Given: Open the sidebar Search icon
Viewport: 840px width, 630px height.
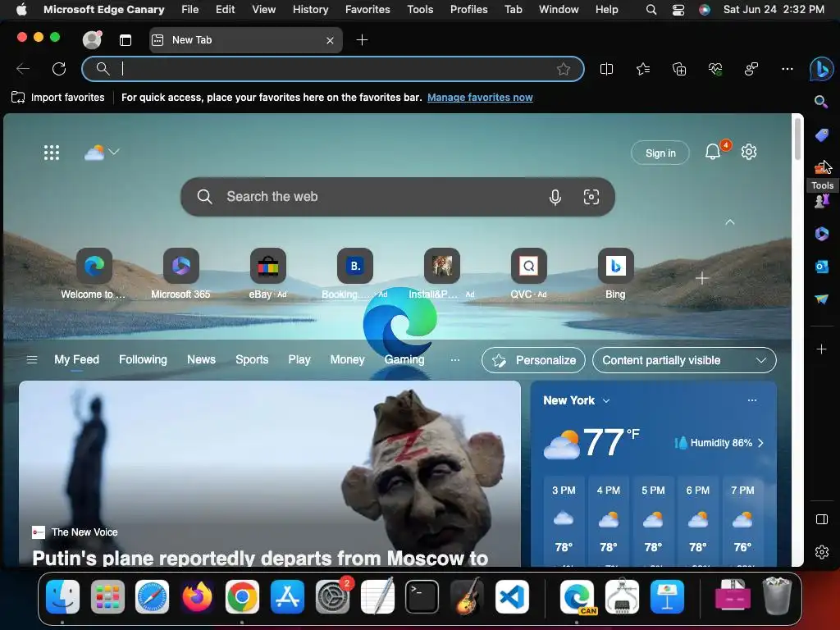Looking at the screenshot, I should pyautogui.click(x=821, y=102).
